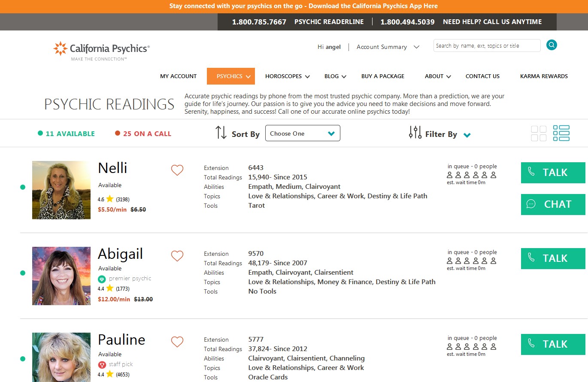Screen dimensions: 588x382
Task: Open the Horoscopes menu label
Action: (283, 76)
